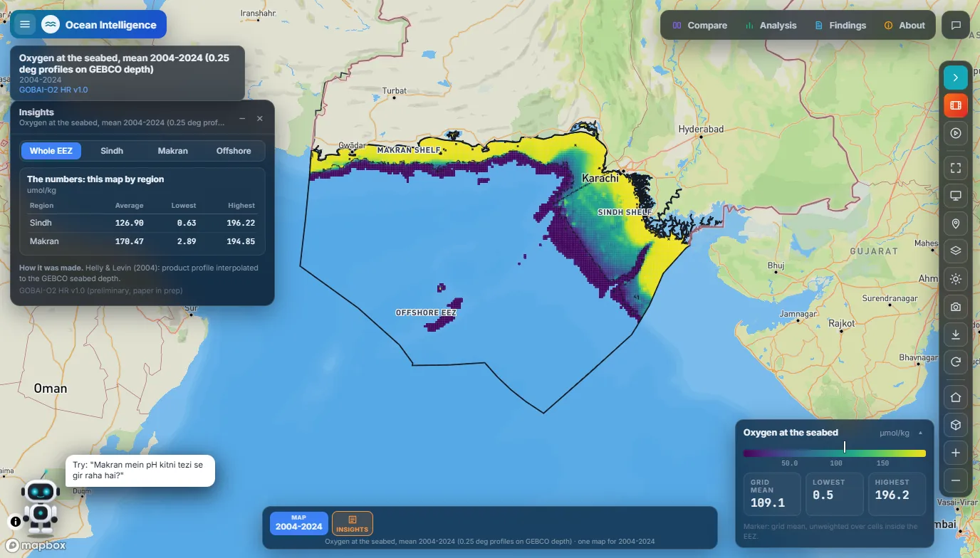Viewport: 980px width, 558px height.
Task: Click the Sindh region name in table
Action: (x=41, y=223)
